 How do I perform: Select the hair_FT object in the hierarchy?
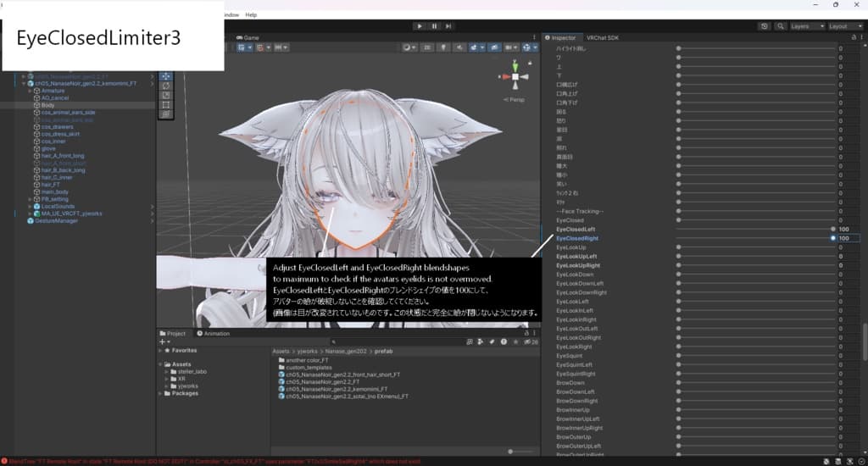[52, 184]
